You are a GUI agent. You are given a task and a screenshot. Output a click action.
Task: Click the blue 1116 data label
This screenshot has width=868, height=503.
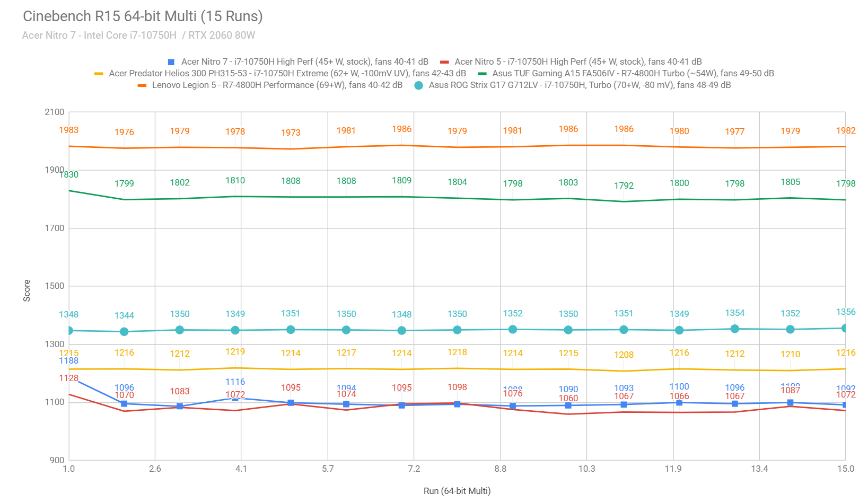click(235, 382)
